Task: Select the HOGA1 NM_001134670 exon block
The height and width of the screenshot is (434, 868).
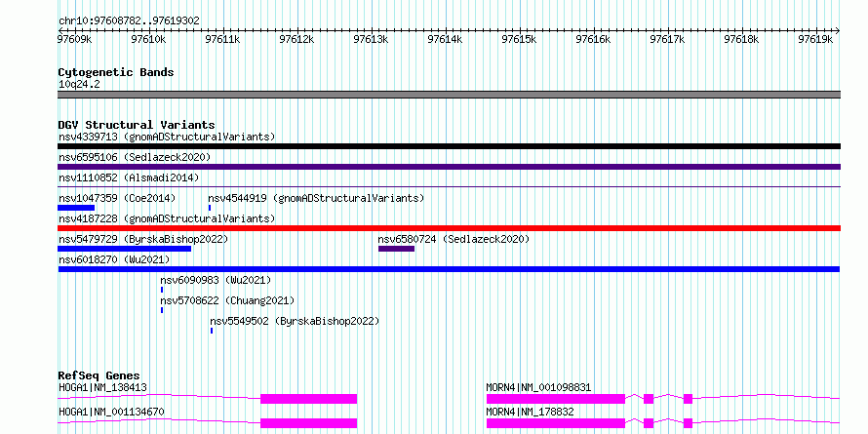Action: click(x=309, y=423)
